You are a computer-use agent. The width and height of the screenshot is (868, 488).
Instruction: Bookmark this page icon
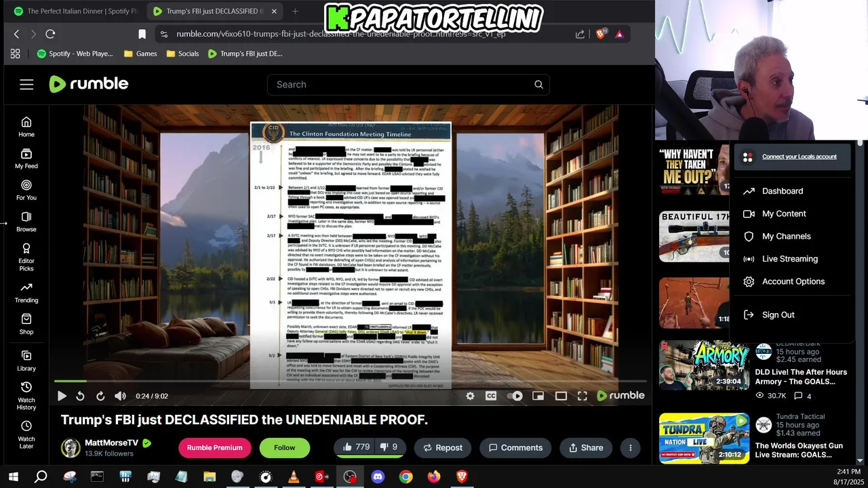tap(142, 34)
